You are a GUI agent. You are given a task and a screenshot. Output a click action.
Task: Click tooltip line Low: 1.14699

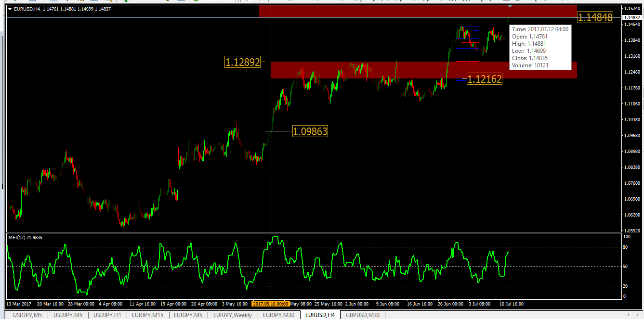(x=529, y=51)
